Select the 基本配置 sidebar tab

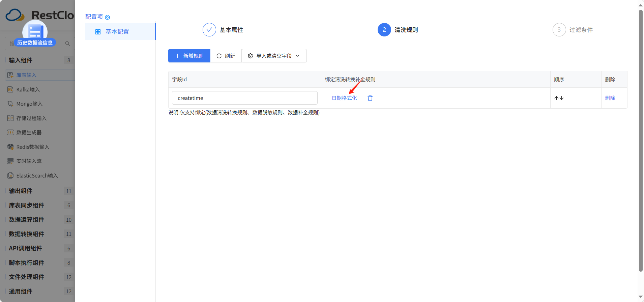click(120, 31)
